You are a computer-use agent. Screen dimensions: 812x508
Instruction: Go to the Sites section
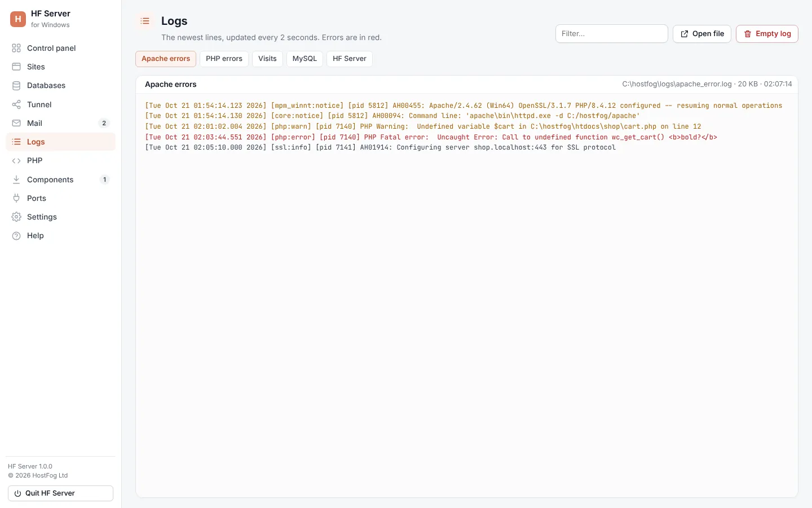pos(60,67)
